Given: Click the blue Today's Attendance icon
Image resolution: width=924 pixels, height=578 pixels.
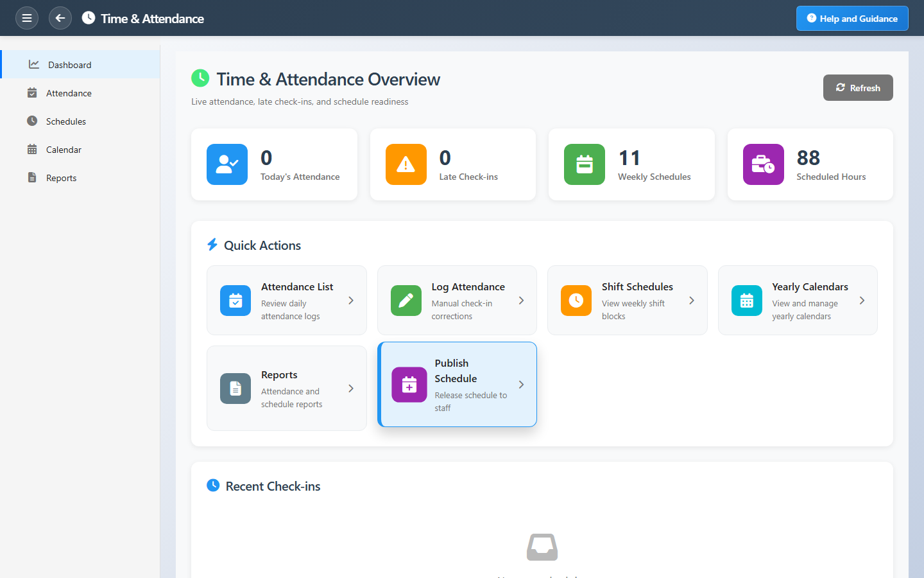Looking at the screenshot, I should click(x=227, y=164).
